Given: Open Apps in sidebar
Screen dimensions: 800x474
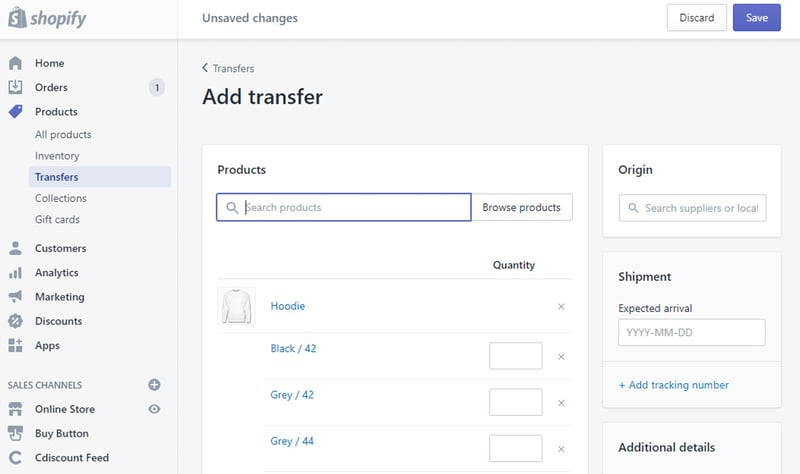Looking at the screenshot, I should (x=47, y=345).
